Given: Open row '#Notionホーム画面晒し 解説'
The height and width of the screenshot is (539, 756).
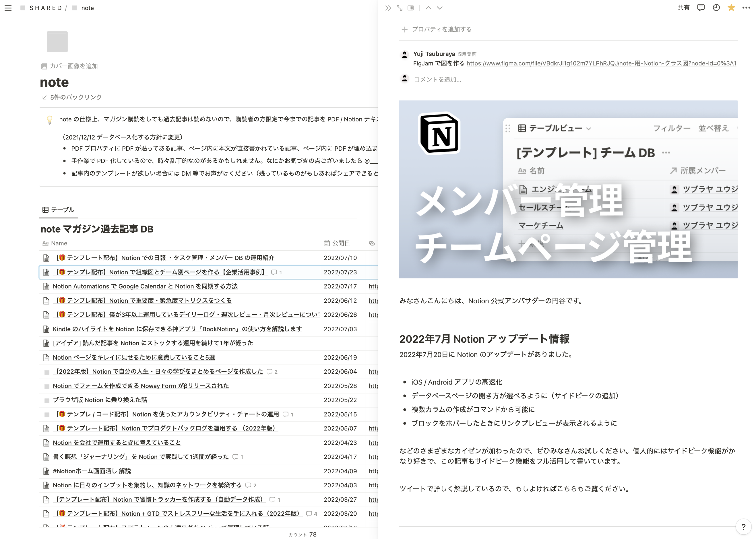Looking at the screenshot, I should click(x=92, y=471).
